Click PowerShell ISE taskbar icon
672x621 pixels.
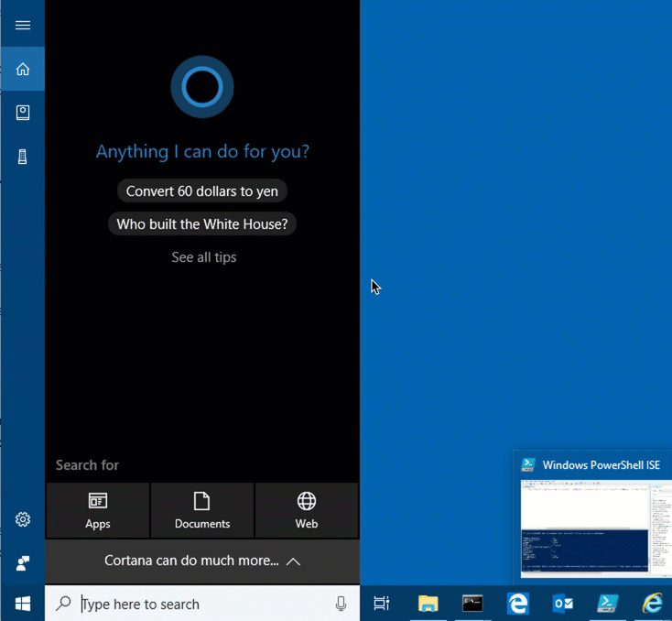[608, 604]
